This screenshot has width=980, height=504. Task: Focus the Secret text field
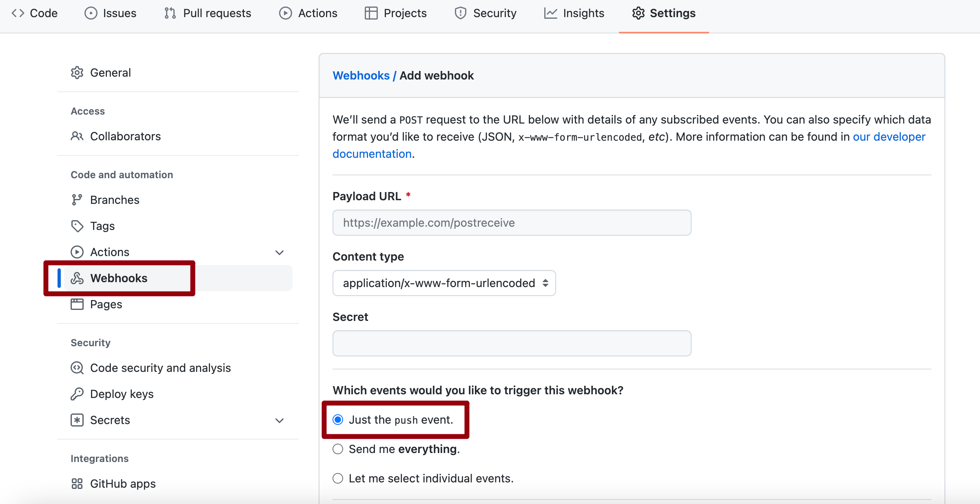coord(512,343)
